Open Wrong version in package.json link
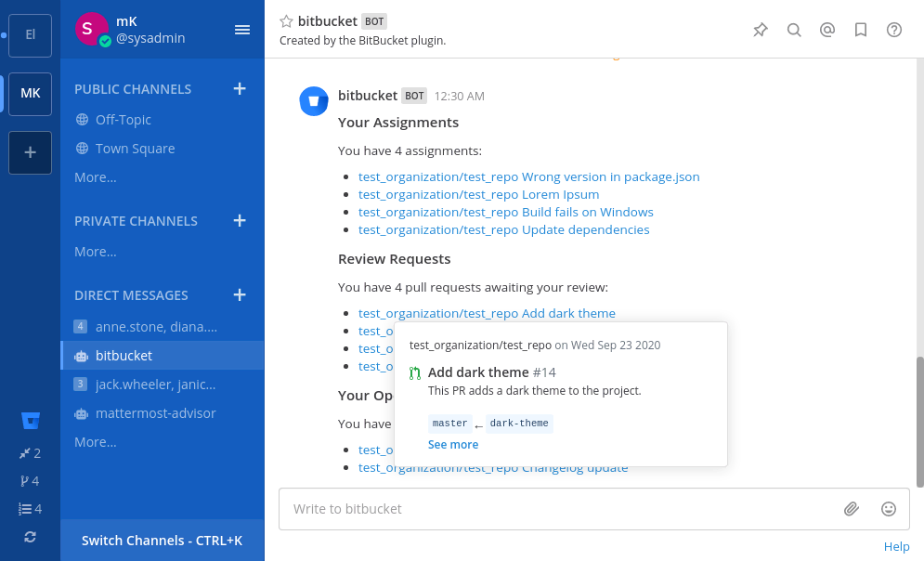The image size is (924, 561). pos(528,176)
